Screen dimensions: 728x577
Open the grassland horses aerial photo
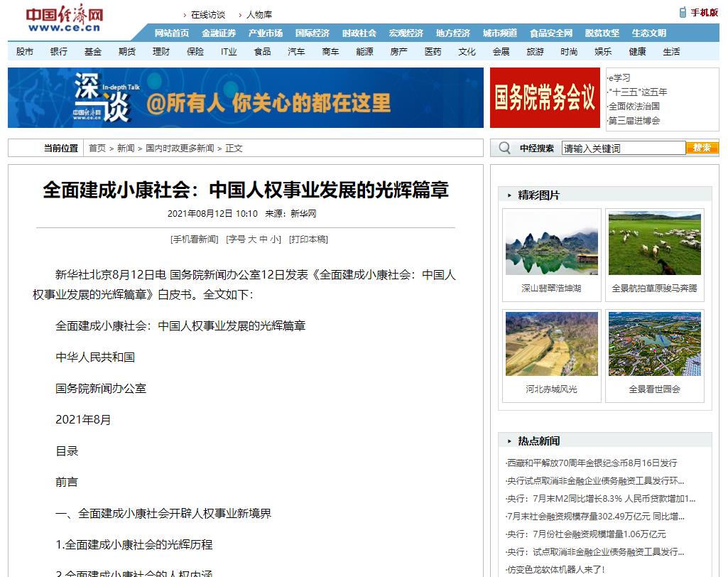pos(654,244)
